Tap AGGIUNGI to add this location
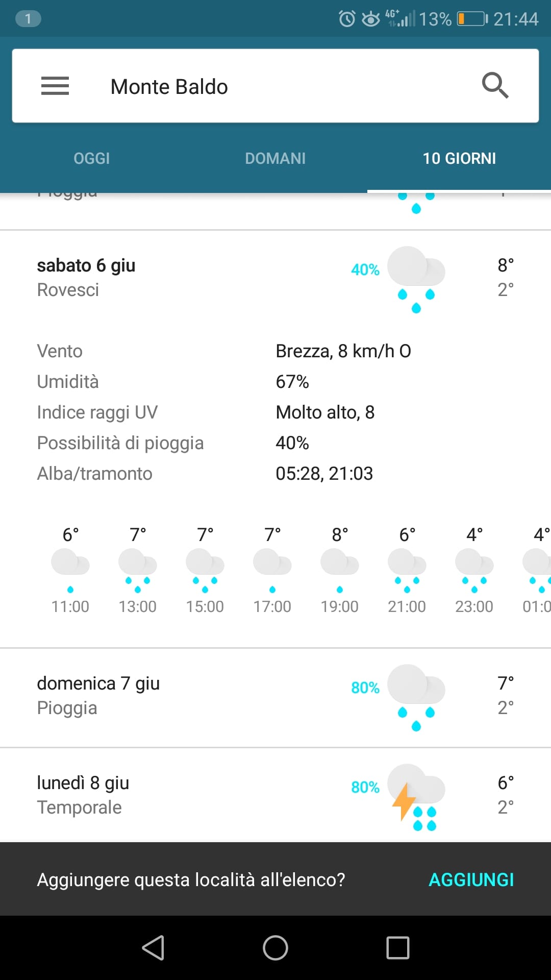 pos(471,879)
